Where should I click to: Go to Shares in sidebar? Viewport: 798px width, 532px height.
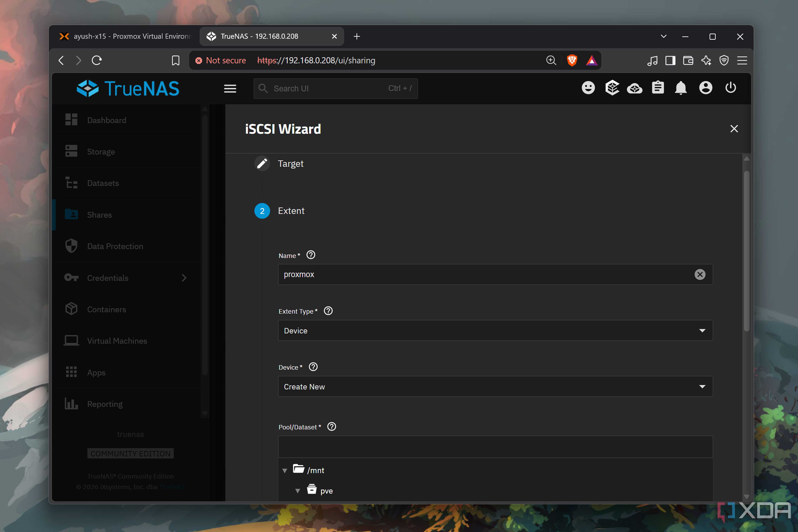[126, 215]
